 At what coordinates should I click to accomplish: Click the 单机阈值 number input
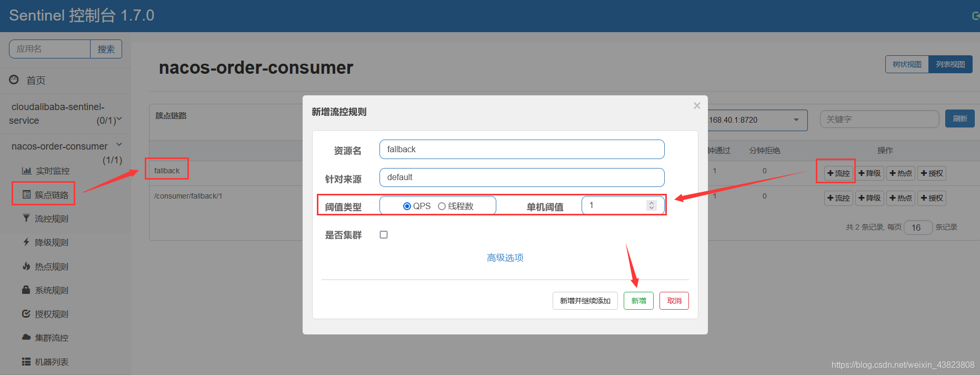click(623, 205)
